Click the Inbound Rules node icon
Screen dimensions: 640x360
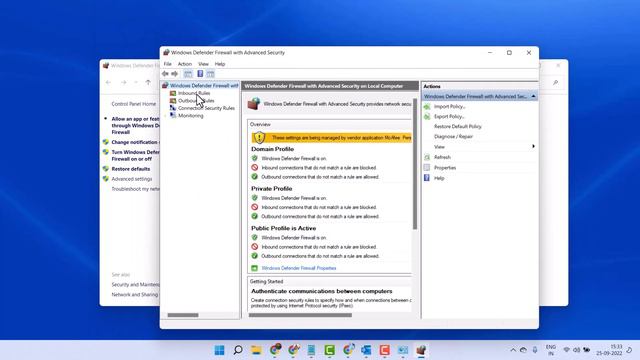coord(173,93)
